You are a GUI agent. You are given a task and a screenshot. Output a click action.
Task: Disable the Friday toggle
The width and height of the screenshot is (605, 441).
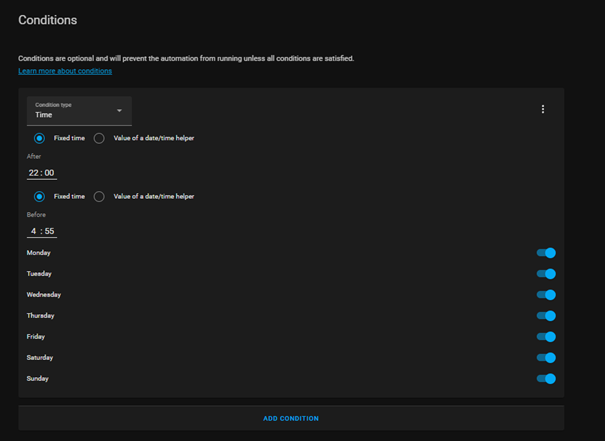click(546, 337)
